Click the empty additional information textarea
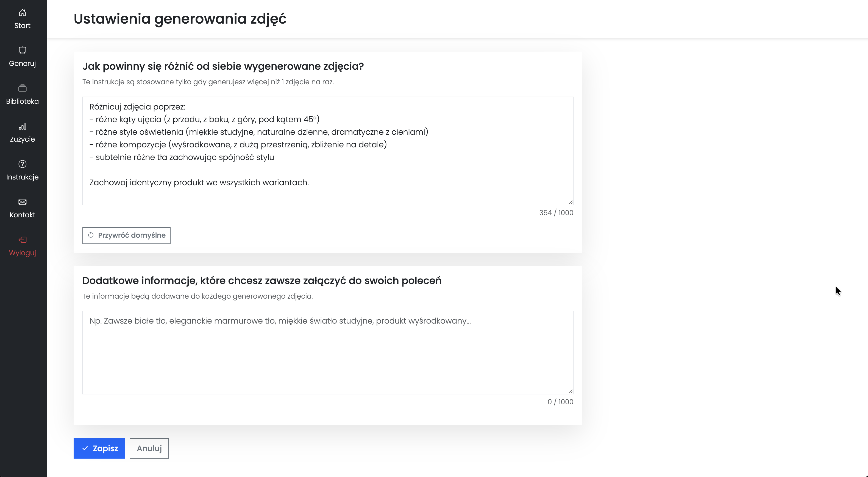Screen dimensions: 868x477 click(x=327, y=352)
